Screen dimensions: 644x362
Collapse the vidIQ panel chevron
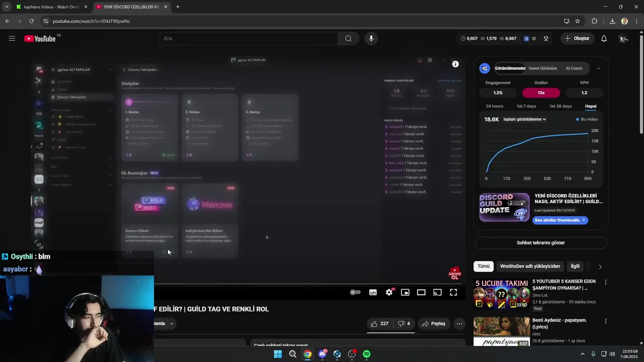point(598,68)
